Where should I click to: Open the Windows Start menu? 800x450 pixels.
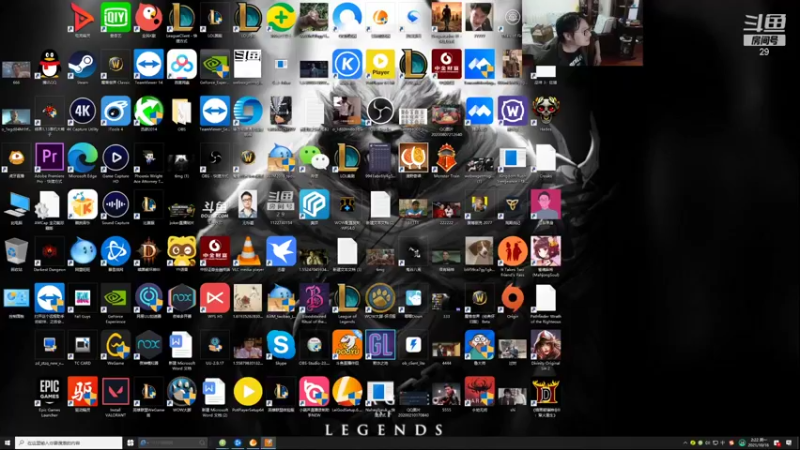[x=7, y=443]
